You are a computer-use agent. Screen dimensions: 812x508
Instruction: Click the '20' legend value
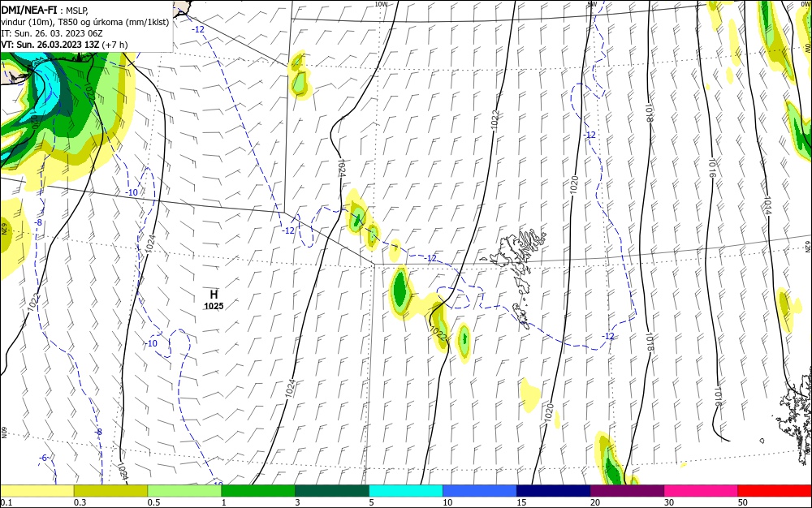pos(595,502)
